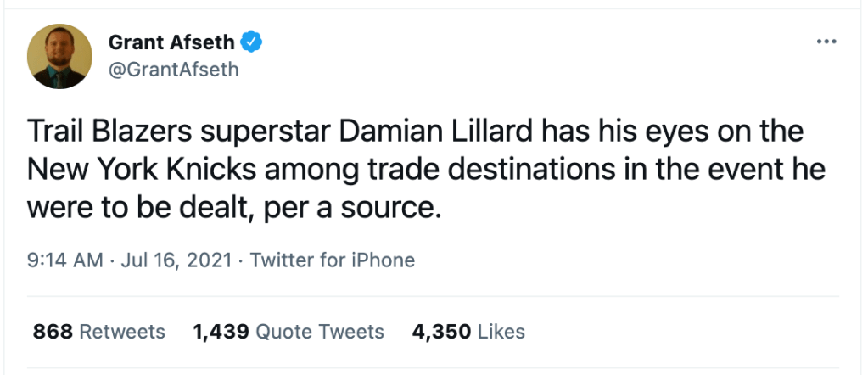Open the three-dot more options menu
The image size is (868, 375).
(x=826, y=41)
